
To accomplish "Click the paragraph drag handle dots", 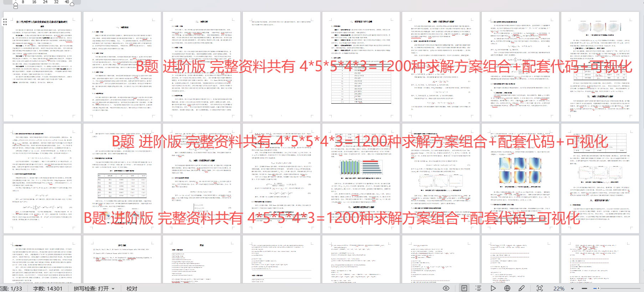I will pos(5,22).
